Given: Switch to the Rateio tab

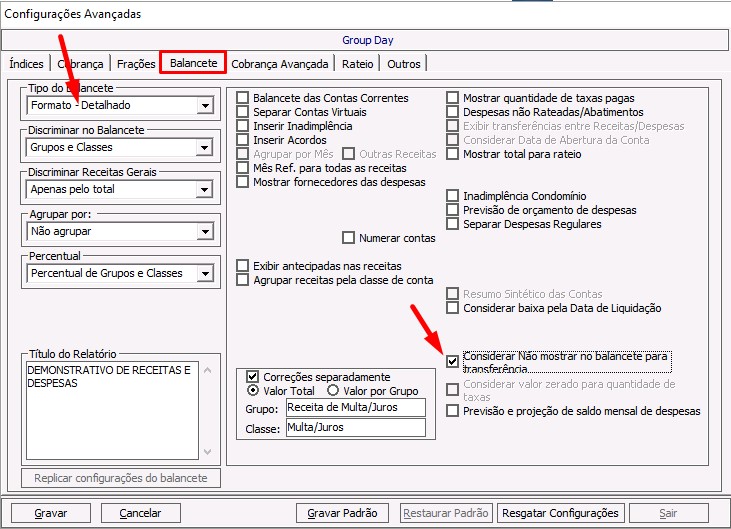Looking at the screenshot, I should tap(358, 64).
